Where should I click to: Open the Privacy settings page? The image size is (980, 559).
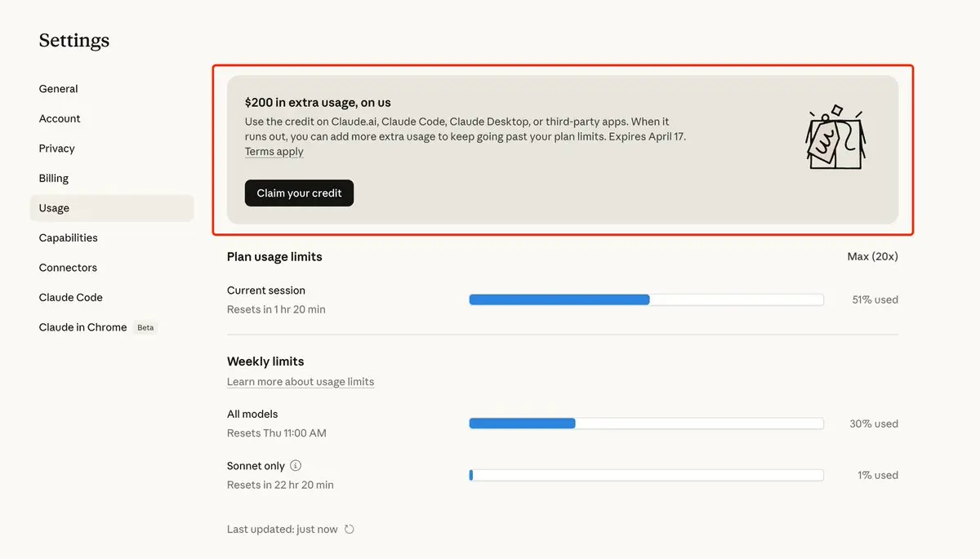tap(57, 149)
